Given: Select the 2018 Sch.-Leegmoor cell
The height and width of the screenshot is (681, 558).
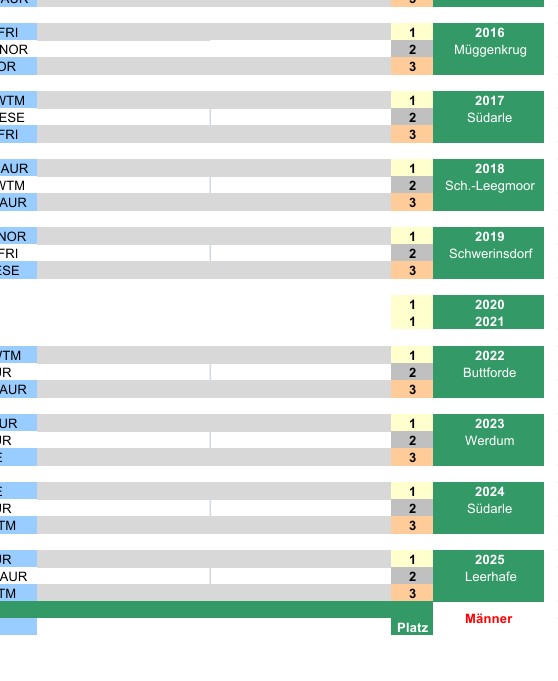Looking at the screenshot, I should [488, 185].
